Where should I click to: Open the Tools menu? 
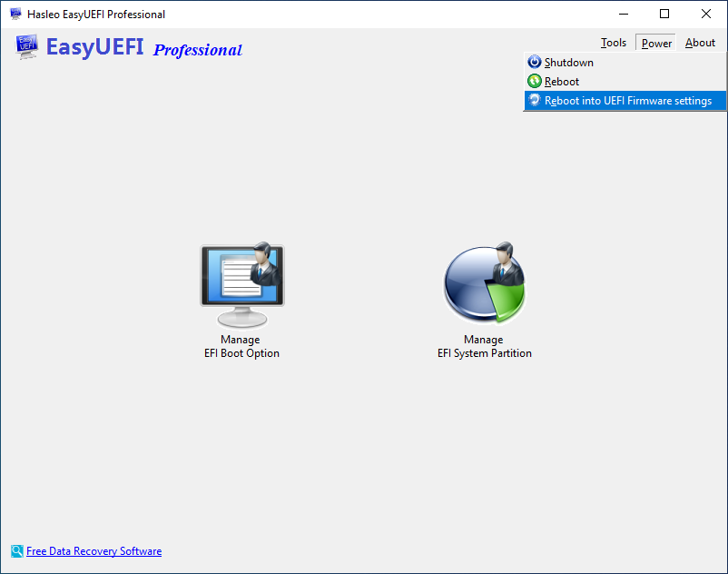coord(614,43)
